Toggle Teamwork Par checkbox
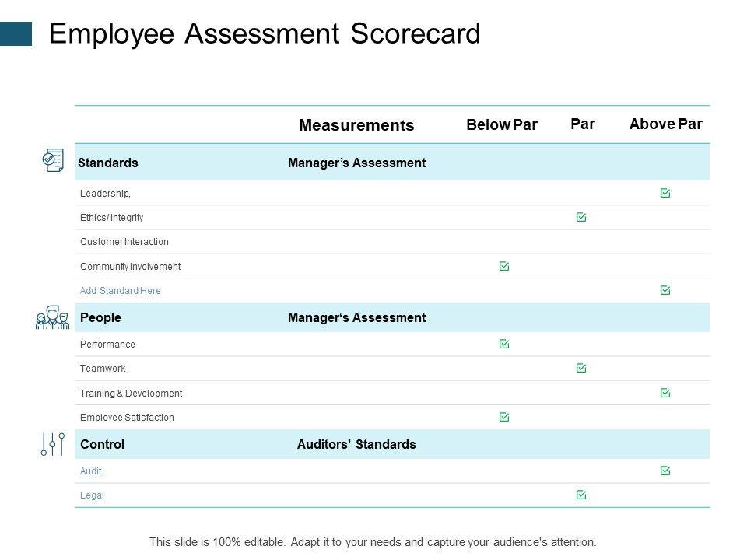The image size is (747, 560). pos(581,368)
